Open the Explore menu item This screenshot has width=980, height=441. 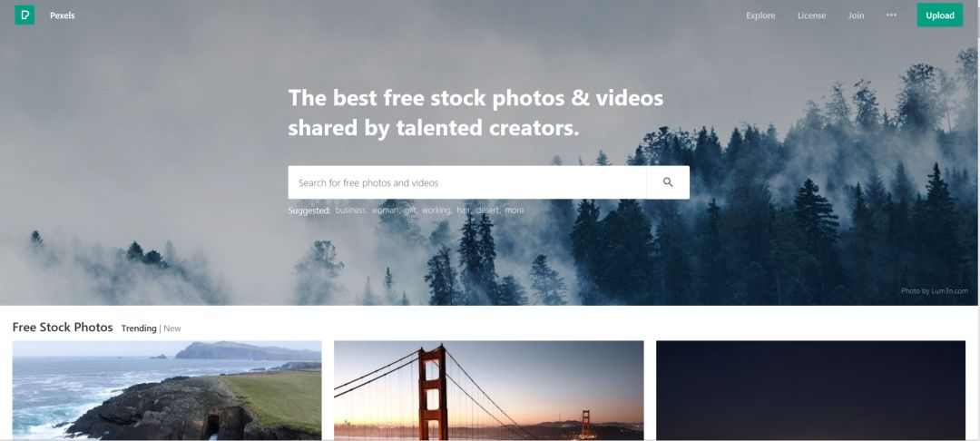point(760,15)
